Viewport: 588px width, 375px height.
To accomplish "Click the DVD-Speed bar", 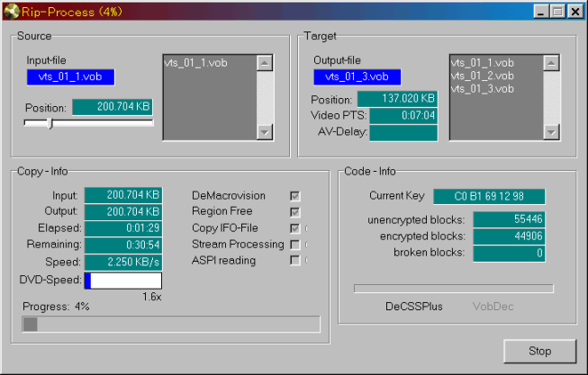I will [x=123, y=281].
